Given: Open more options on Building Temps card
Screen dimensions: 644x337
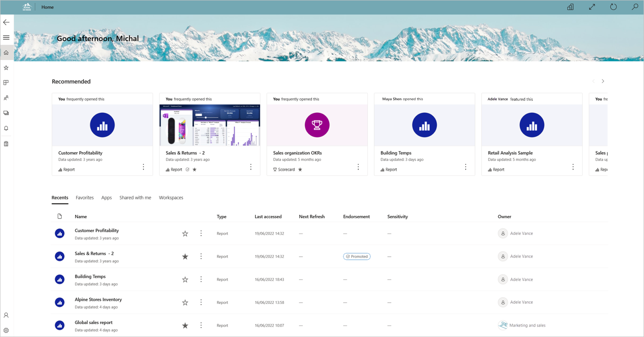Looking at the screenshot, I should 466,167.
